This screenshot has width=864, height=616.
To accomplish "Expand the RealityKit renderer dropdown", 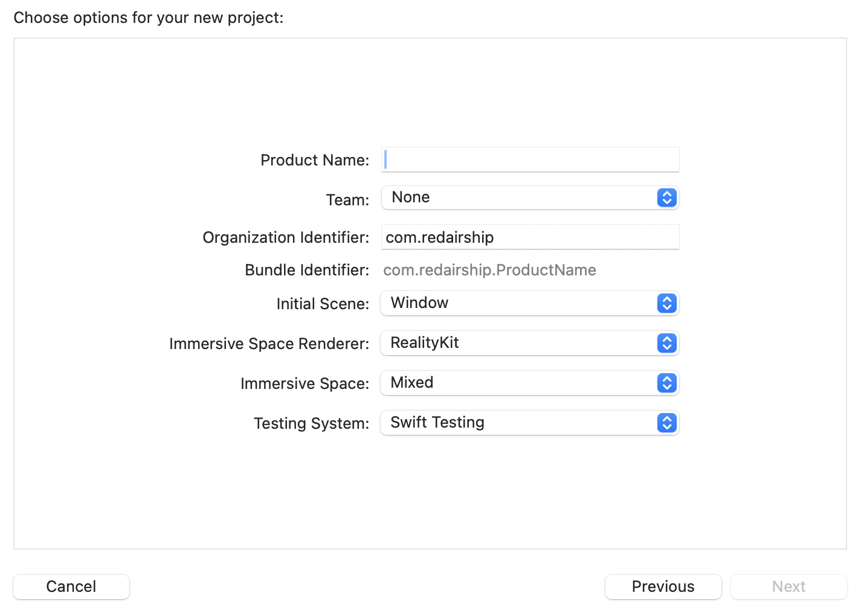I will [x=520, y=343].
